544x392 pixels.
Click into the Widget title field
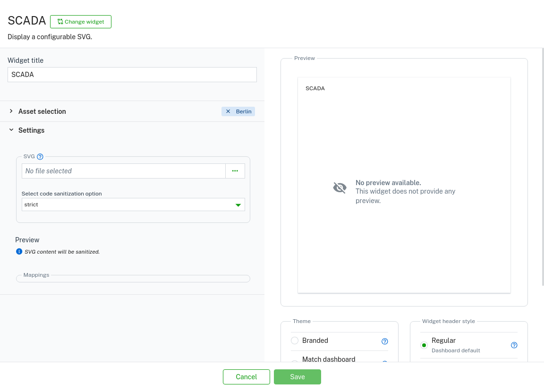click(x=132, y=75)
